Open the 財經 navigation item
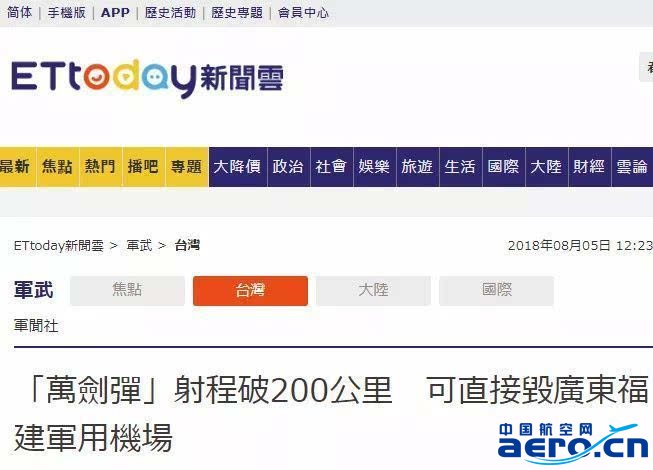 pyautogui.click(x=589, y=167)
